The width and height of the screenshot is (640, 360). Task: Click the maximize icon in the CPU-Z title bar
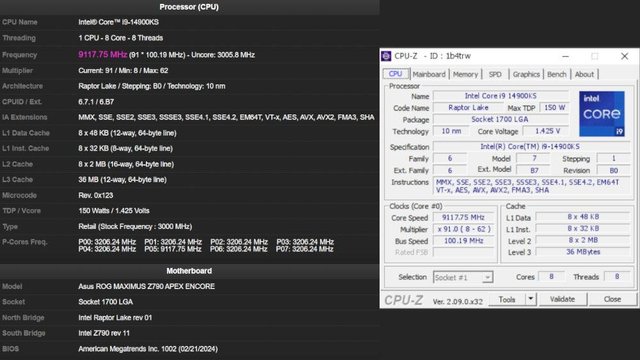tap(595, 56)
